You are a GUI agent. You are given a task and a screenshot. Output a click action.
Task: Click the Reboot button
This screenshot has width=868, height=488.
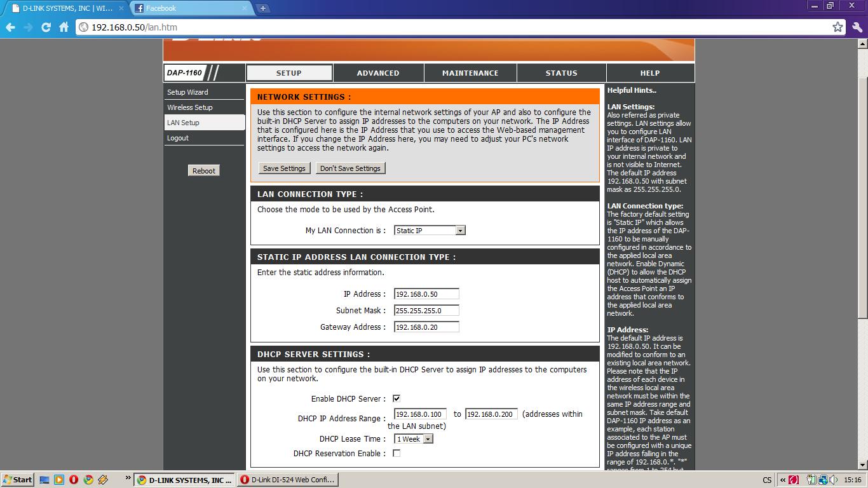coord(204,170)
